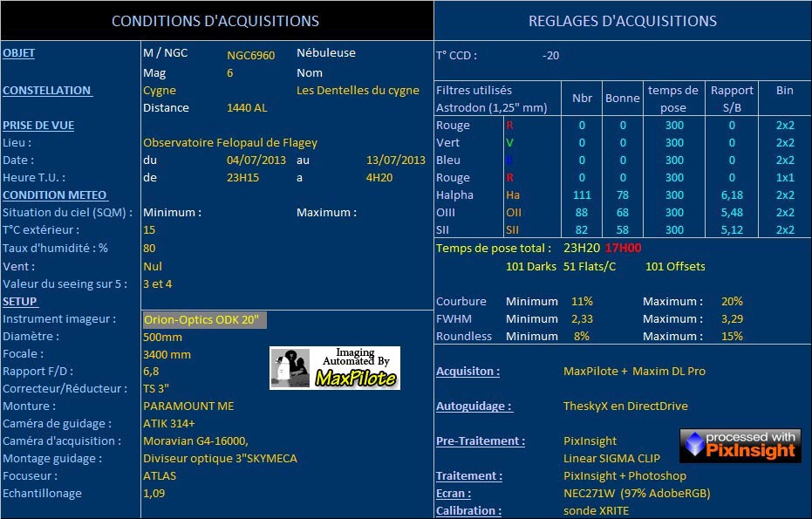This screenshot has width=812, height=519.
Task: Click the PARAMOUNT ME mount value
Action: pyautogui.click(x=188, y=406)
